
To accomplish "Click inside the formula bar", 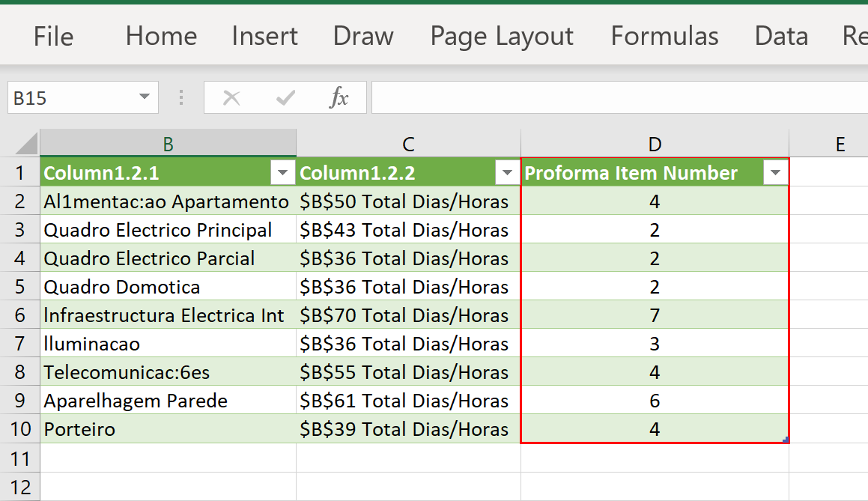I will tap(614, 98).
